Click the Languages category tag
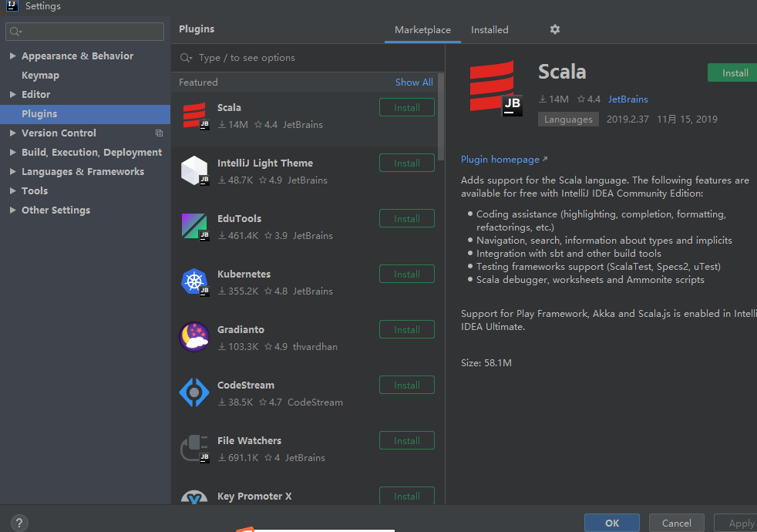The height and width of the screenshot is (532, 757). 568,120
